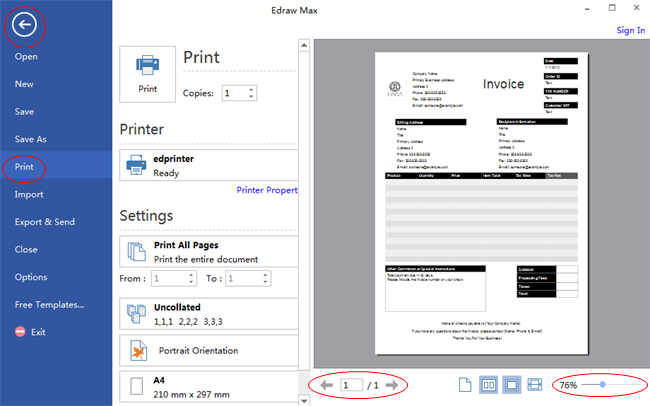Screen dimensions: 650x406
Task: Toggle whole page fit view icon
Action: pyautogui.click(x=511, y=385)
